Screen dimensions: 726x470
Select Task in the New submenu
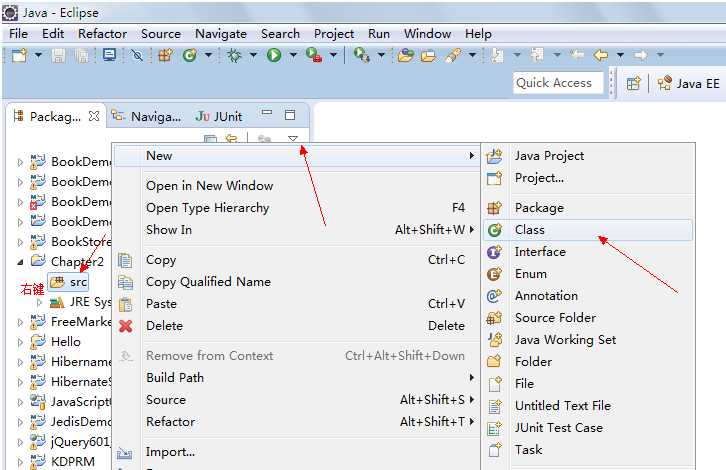pyautogui.click(x=588, y=450)
